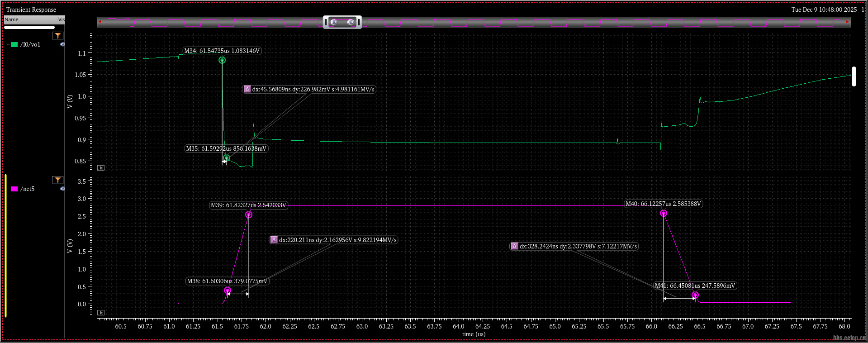This screenshot has width=868, height=343.
Task: Expand the arrow button under the net5 plot
Action: (x=101, y=313)
